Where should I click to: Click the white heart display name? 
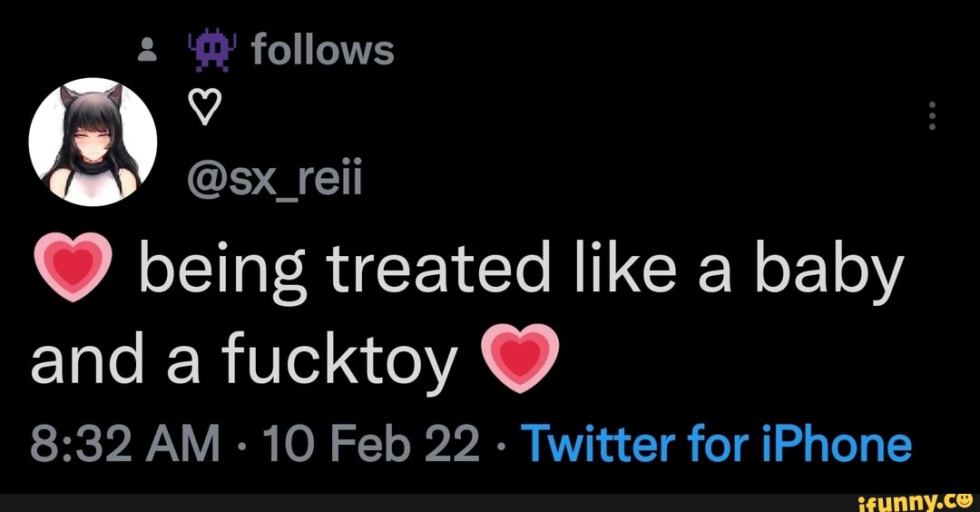pos(203,113)
